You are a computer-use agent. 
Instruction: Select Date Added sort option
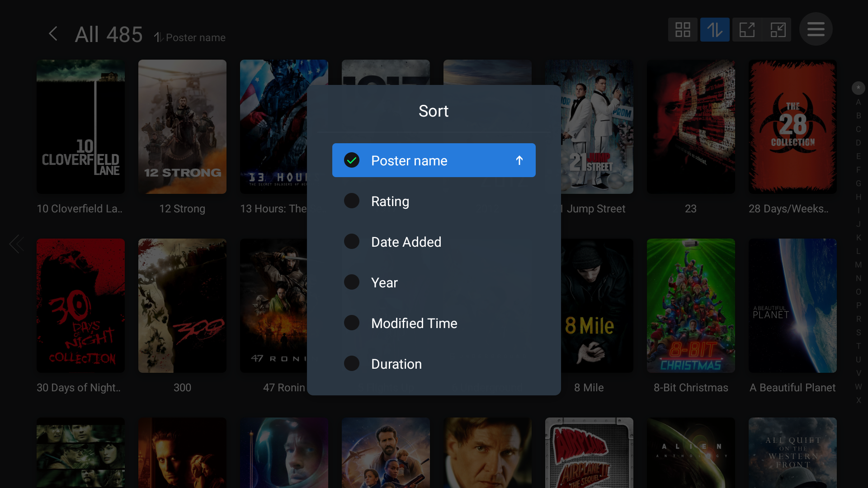(434, 242)
